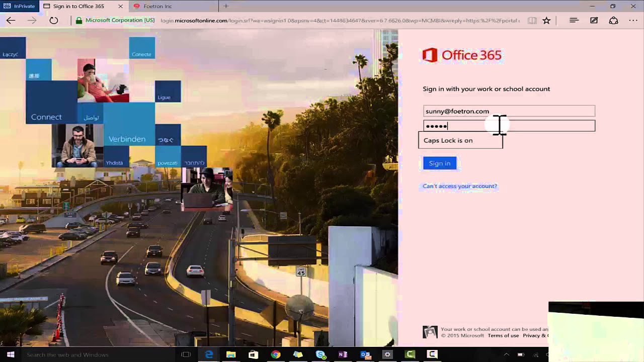Show hidden system tray icons chevron
The image size is (644, 362).
click(507, 354)
